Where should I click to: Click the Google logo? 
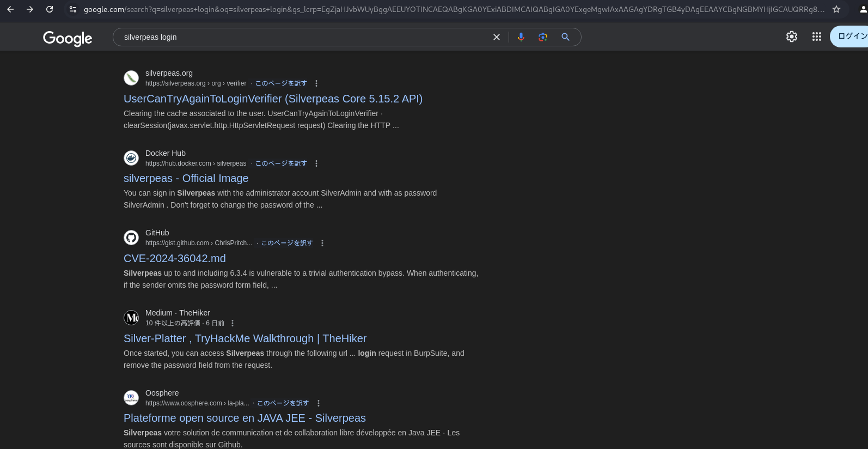tap(68, 38)
